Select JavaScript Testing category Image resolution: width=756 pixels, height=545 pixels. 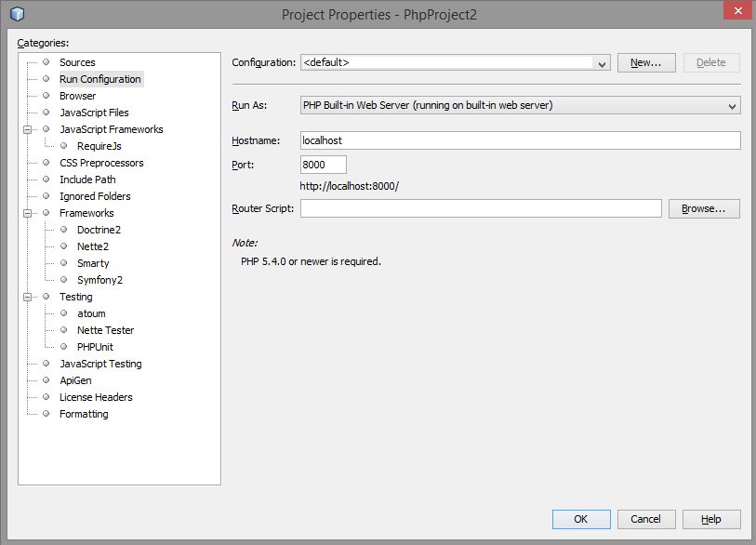(x=100, y=364)
